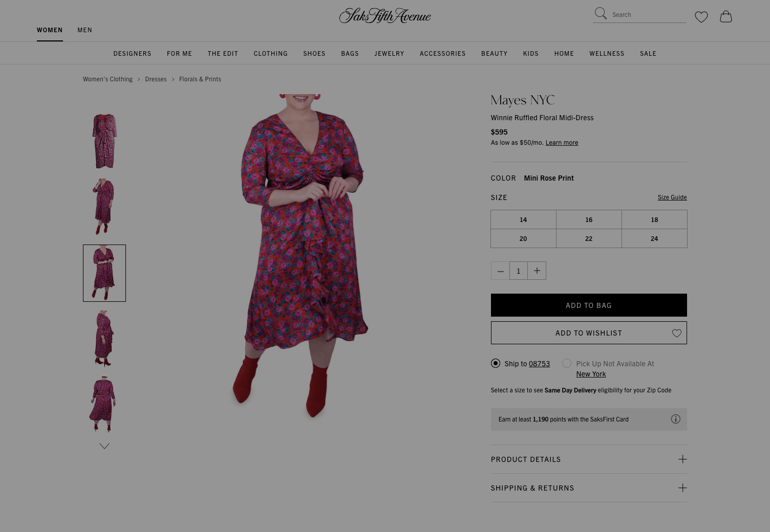The image size is (770, 532).
Task: Click the ADD TO BAG button
Action: 589,305
